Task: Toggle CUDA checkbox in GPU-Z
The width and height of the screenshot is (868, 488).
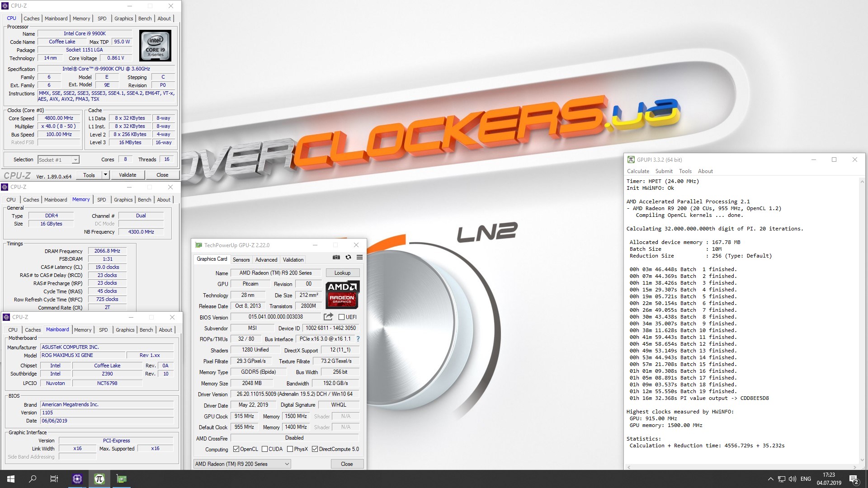Action: (x=264, y=449)
